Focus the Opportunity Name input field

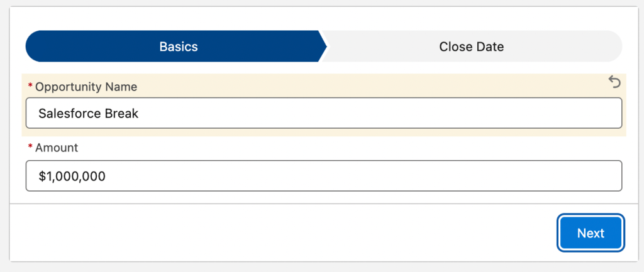coord(324,113)
